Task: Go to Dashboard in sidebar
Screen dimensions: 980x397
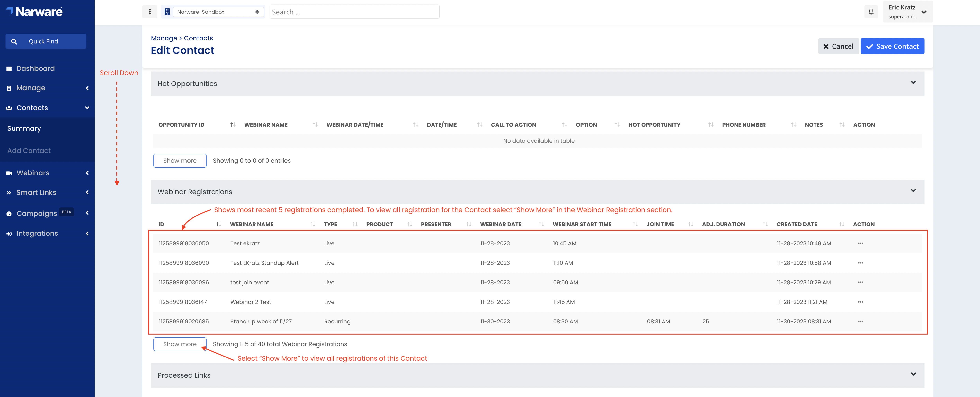Action: (35, 69)
